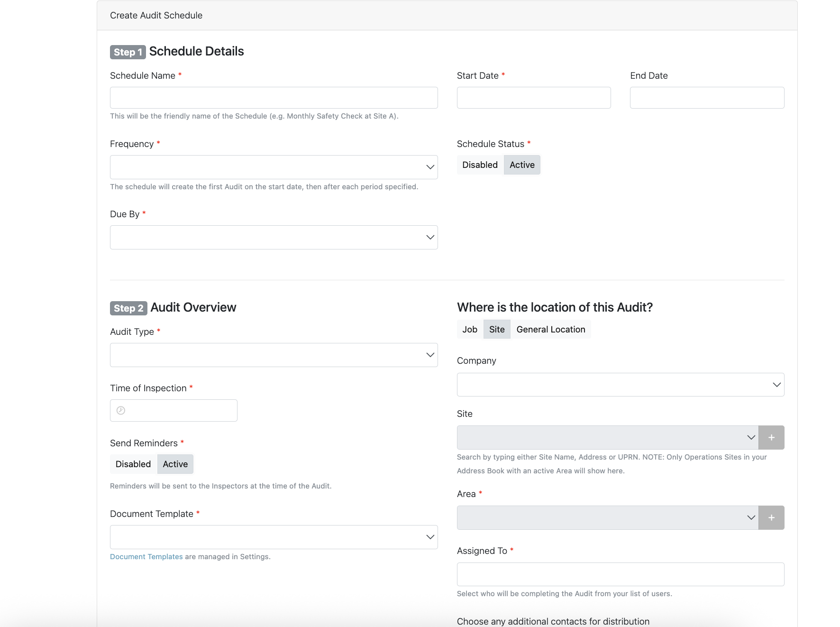The width and height of the screenshot is (840, 627).
Task: Click the plus icon beside the Site dropdown
Action: pyautogui.click(x=771, y=437)
